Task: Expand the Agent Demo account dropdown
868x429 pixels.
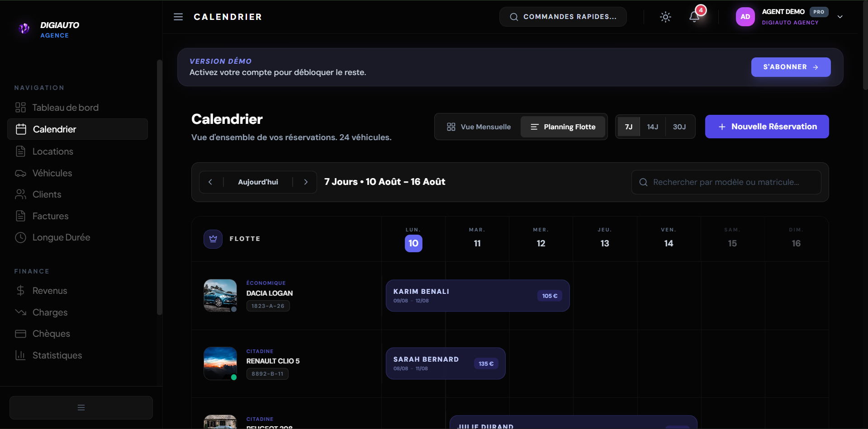Action: (x=840, y=17)
